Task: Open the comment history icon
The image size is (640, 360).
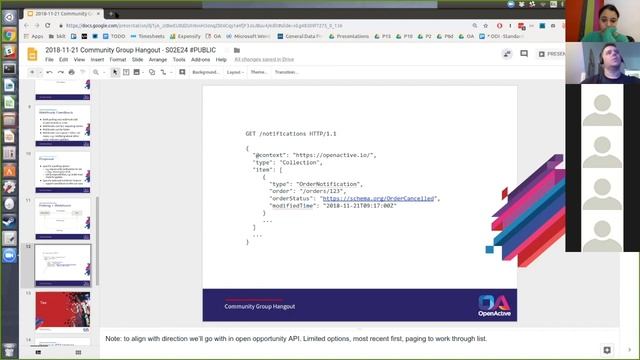Action: pos(524,54)
